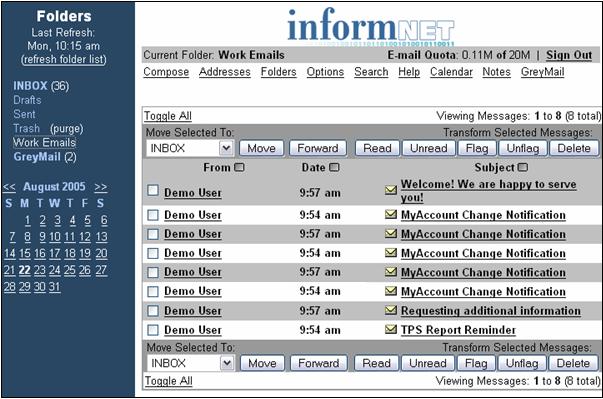Open the Requesting additional information message
The width and height of the screenshot is (603, 399).
point(491,311)
